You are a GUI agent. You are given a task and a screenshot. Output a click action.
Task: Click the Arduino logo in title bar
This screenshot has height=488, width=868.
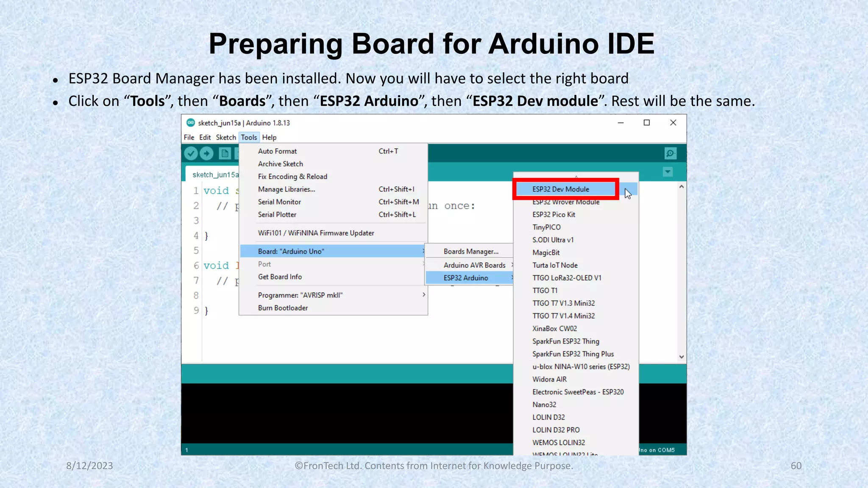(191, 123)
